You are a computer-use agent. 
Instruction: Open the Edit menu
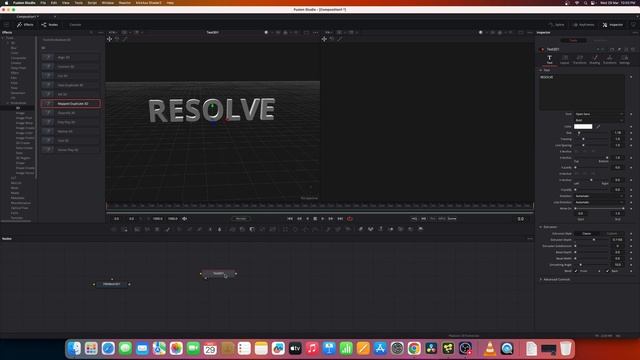coord(53,2)
